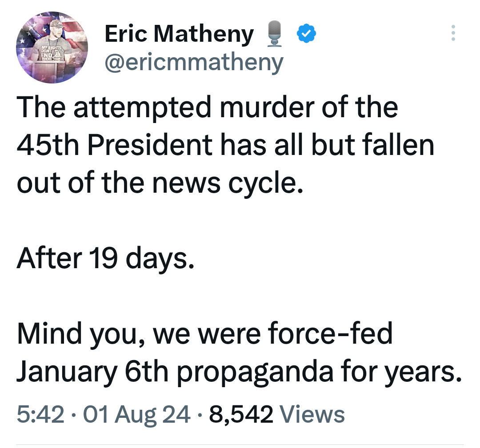Click the line "out of the news cycle."
Image resolution: width=480 pixels, height=448 pixels.
(160, 182)
